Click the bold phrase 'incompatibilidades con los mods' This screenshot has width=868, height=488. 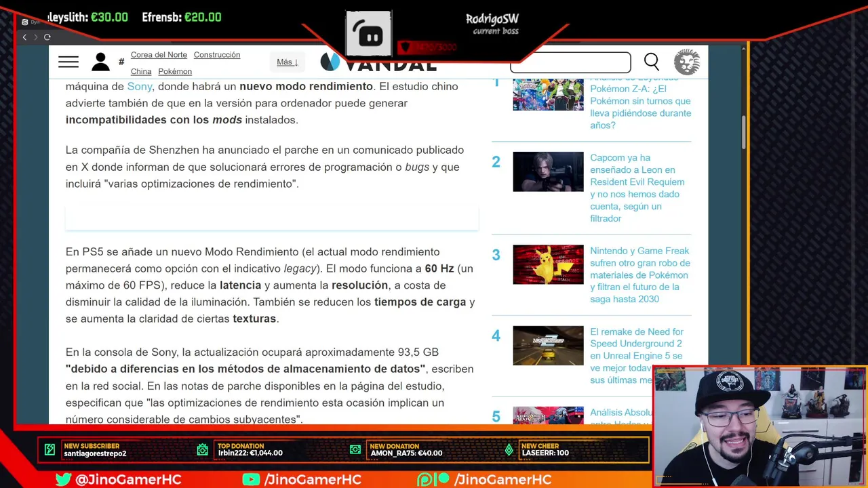coord(154,120)
